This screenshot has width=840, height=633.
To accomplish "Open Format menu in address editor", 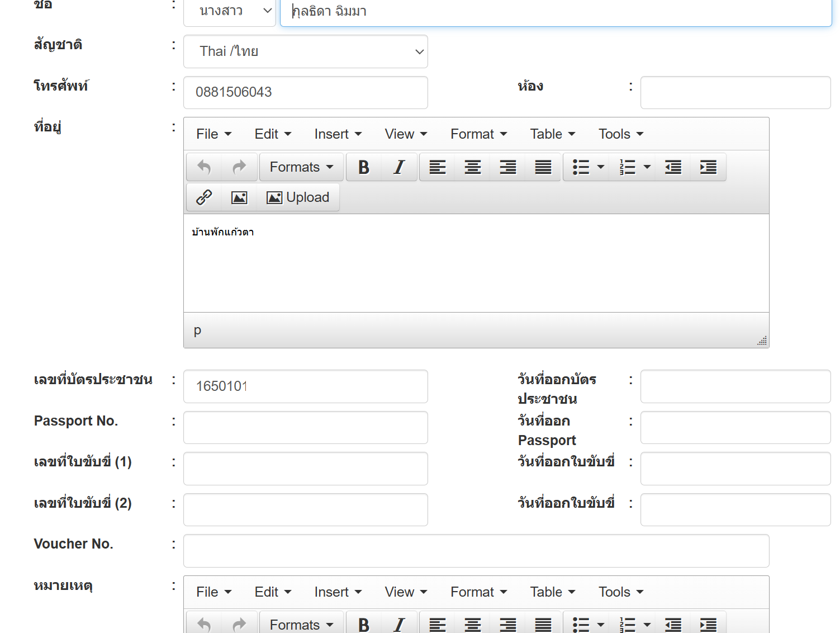I will click(x=479, y=134).
